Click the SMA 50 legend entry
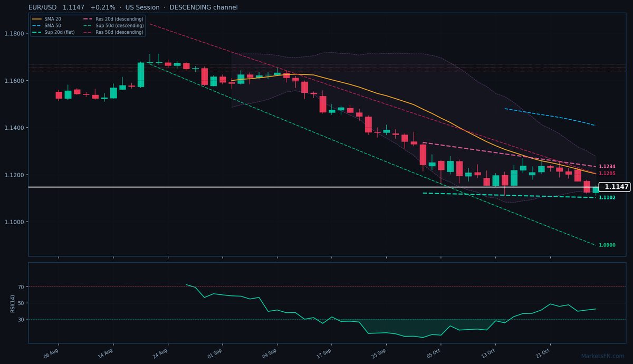The image size is (633, 364). click(x=46, y=25)
